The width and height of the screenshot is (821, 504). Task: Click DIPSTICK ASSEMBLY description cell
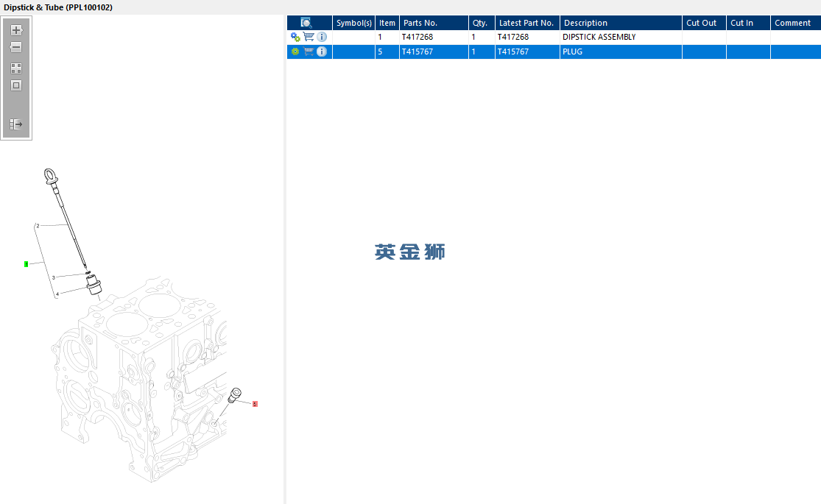[621, 38]
